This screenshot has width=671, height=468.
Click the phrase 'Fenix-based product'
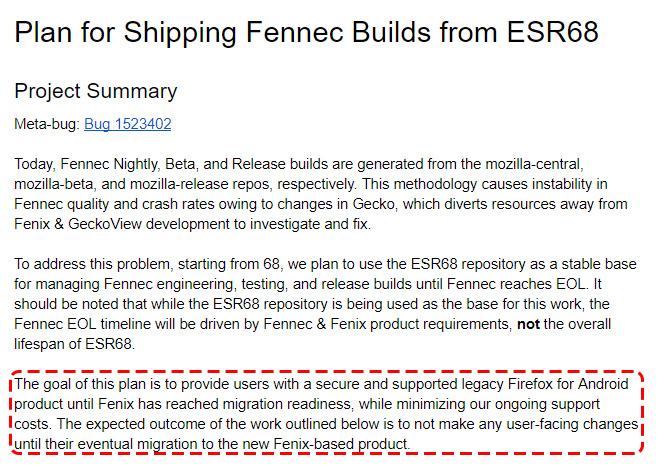click(x=341, y=444)
